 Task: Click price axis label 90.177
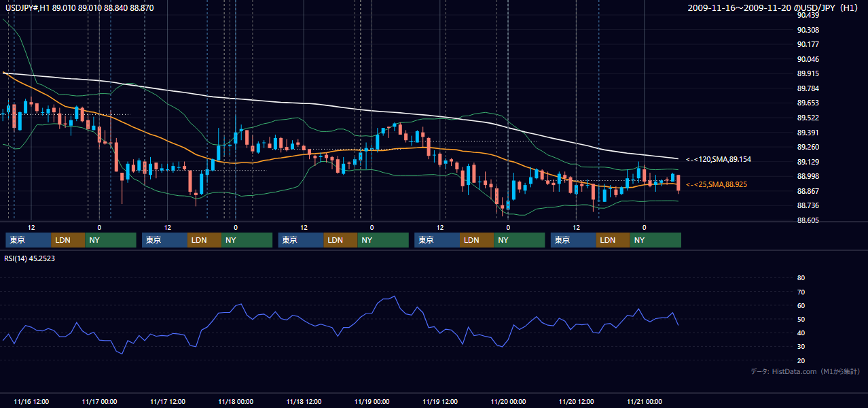(808, 45)
